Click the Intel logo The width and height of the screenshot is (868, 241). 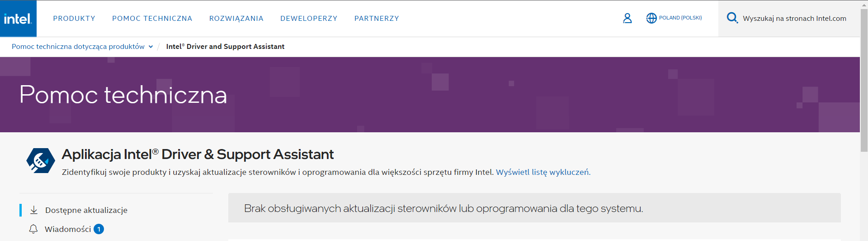pyautogui.click(x=18, y=19)
